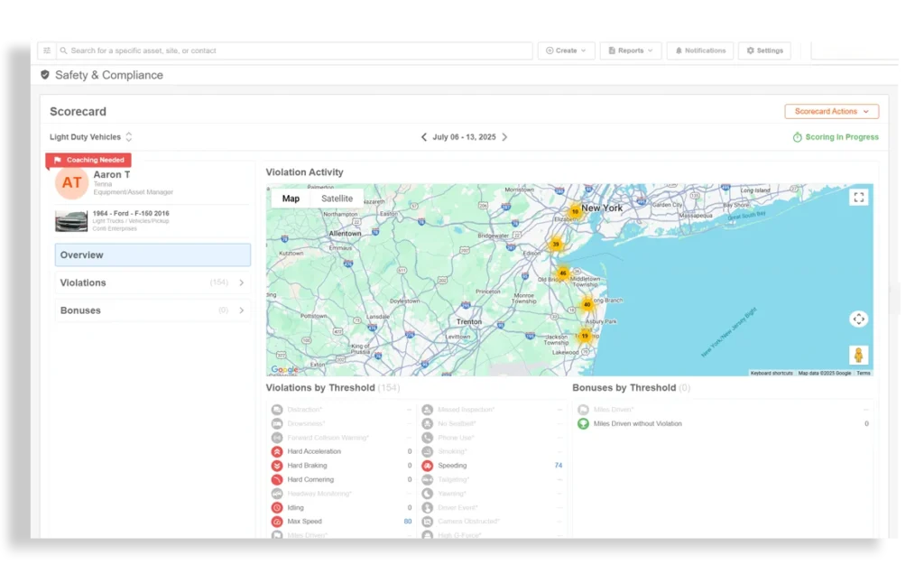The height and width of the screenshot is (583, 924).
Task: Click the 46 violations cluster marker
Action: 562,273
